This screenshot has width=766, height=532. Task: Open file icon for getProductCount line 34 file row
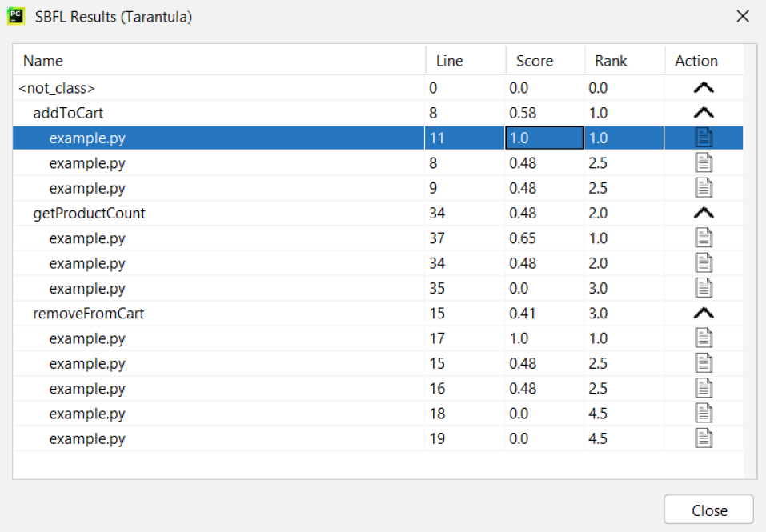pos(704,263)
